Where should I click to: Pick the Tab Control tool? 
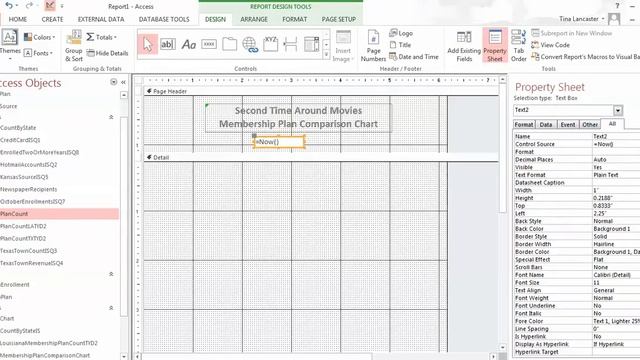click(229, 44)
